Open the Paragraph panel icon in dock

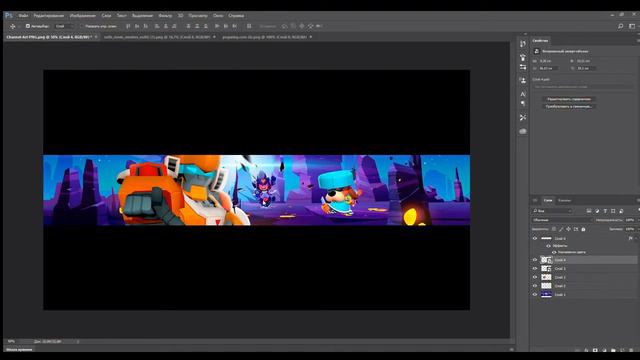[523, 104]
